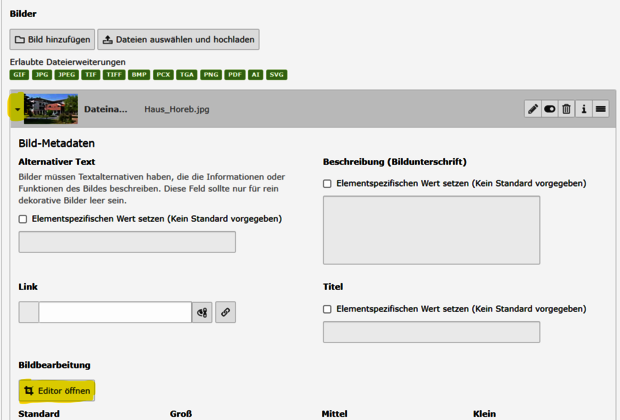
Task: Click the drag handle bars icon in image header
Action: click(600, 109)
